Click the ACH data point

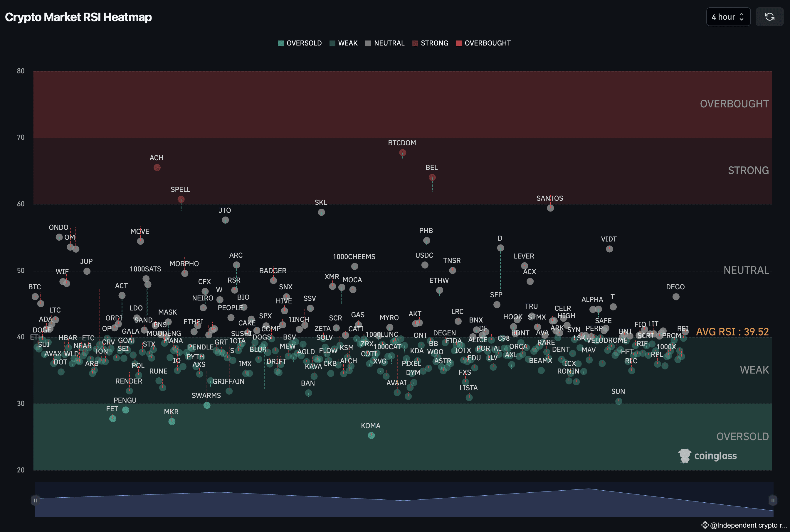(157, 168)
